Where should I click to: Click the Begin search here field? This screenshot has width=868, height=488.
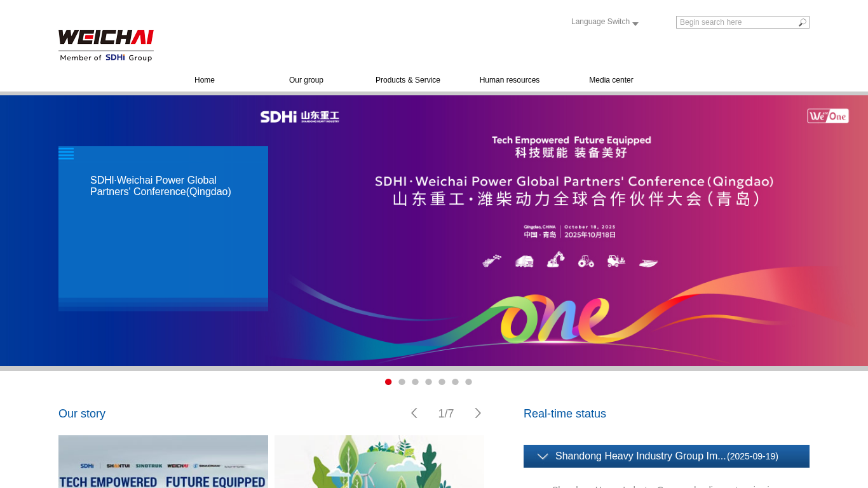click(x=738, y=22)
